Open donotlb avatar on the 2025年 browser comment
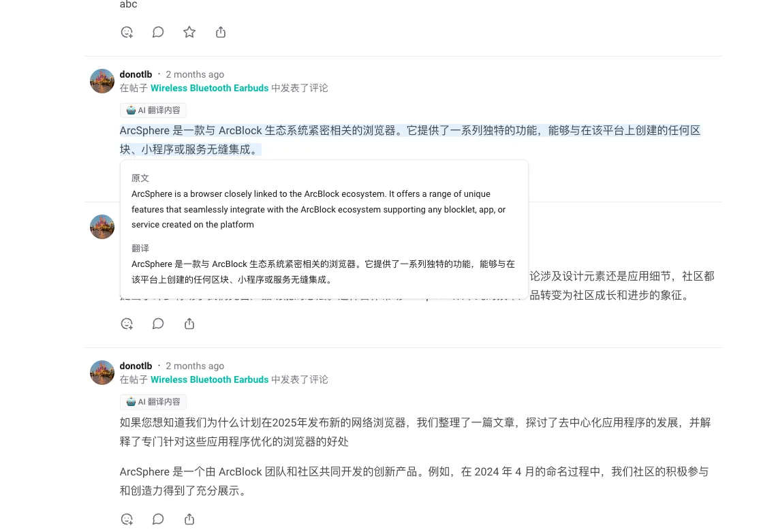The height and width of the screenshot is (532, 776). (102, 373)
